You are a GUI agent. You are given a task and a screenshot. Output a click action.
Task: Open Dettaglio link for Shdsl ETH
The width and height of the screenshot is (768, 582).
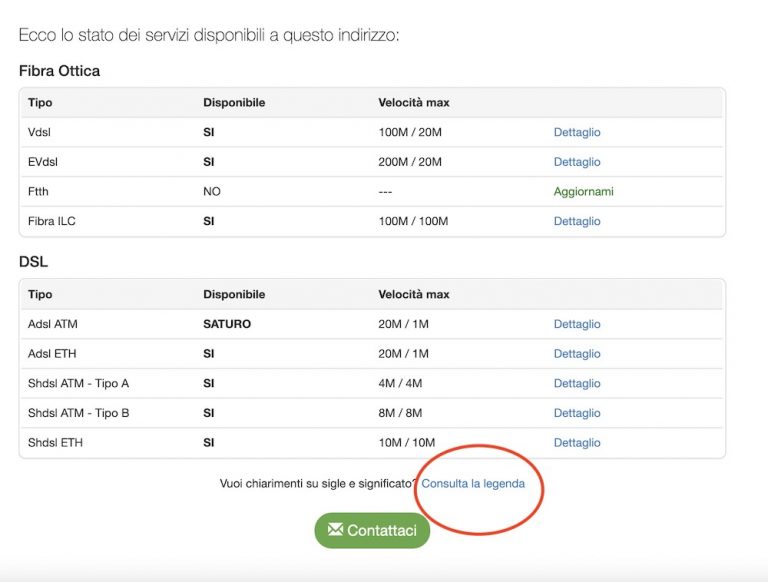[577, 442]
